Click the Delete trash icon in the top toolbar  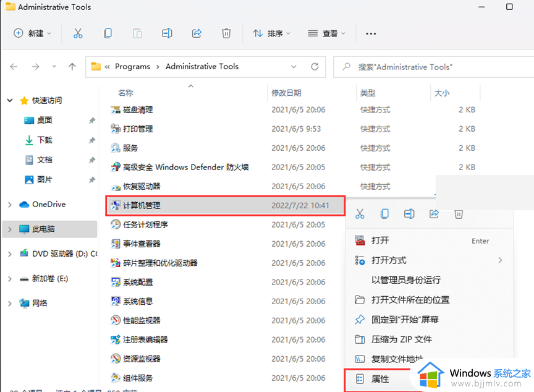[226, 33]
